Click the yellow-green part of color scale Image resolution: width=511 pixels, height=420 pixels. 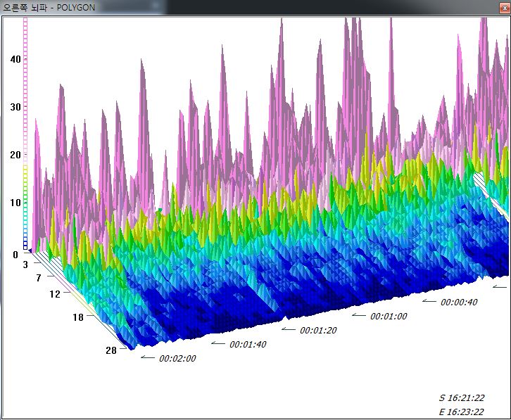coord(26,177)
